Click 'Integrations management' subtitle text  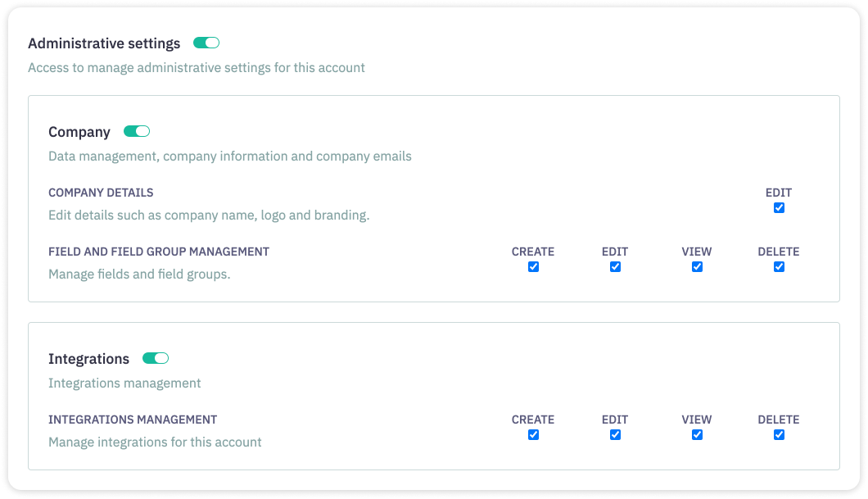coord(124,383)
